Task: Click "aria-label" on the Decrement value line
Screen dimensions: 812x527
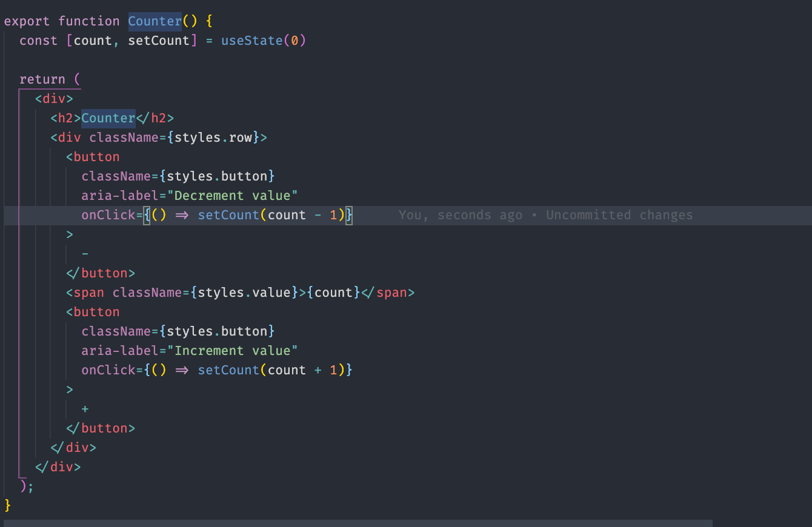Action: [x=120, y=196]
